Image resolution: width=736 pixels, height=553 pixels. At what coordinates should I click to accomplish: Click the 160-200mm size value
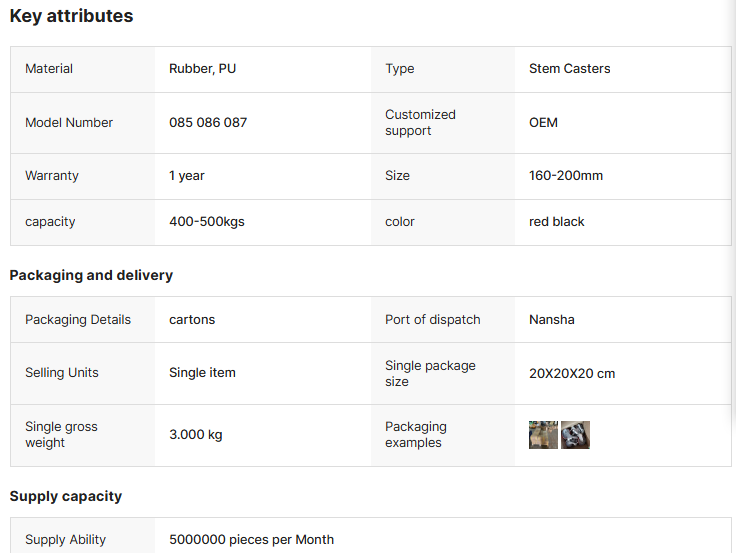[566, 176]
